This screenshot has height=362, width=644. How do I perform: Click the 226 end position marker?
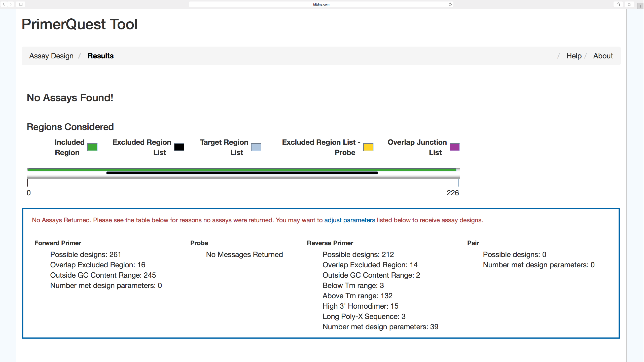pyautogui.click(x=453, y=193)
